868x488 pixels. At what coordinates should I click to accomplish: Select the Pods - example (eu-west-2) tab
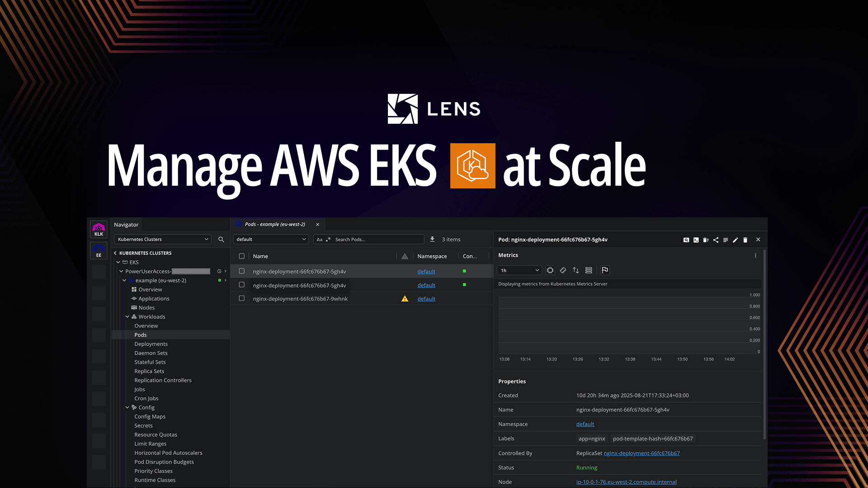[275, 224]
